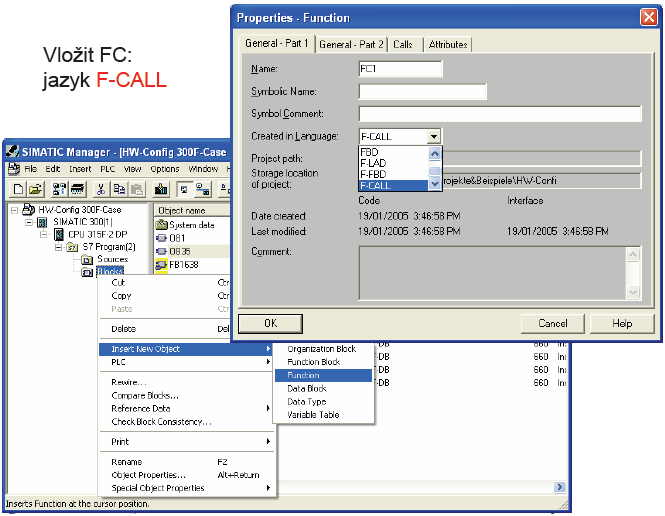Choose Object Properties... in context menu
This screenshot has height=516, width=665.
pyautogui.click(x=186, y=475)
